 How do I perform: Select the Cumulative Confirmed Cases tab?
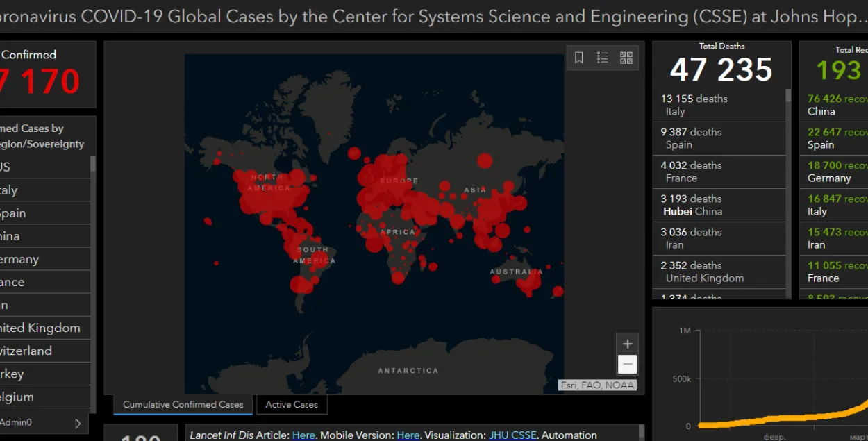183,404
